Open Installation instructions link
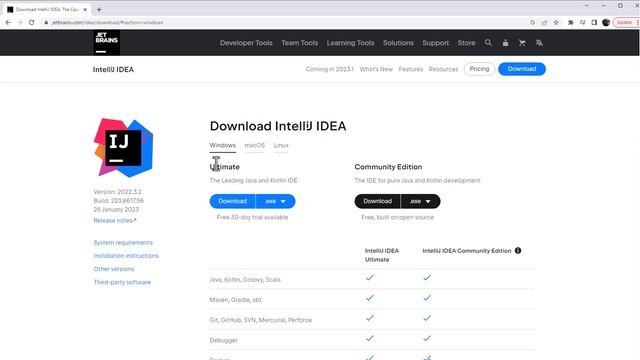The height and width of the screenshot is (360, 640). (x=126, y=256)
